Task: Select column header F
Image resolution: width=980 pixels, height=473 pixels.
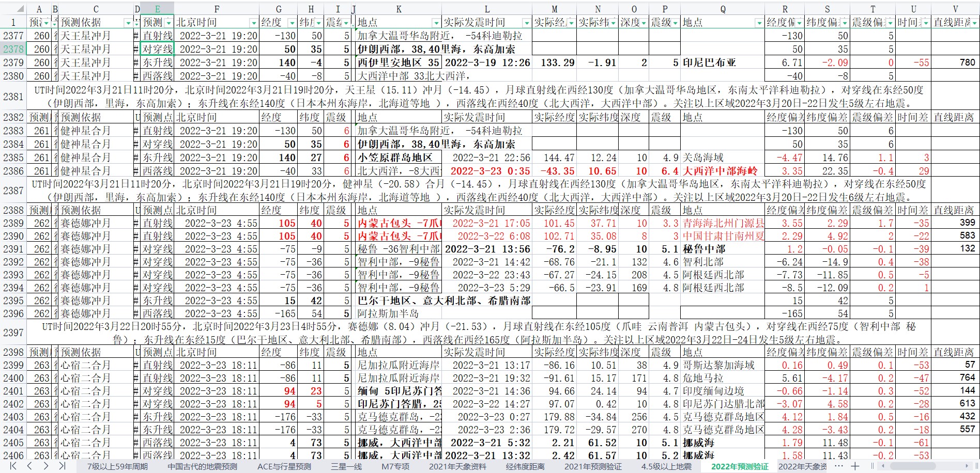Action: tap(217, 9)
